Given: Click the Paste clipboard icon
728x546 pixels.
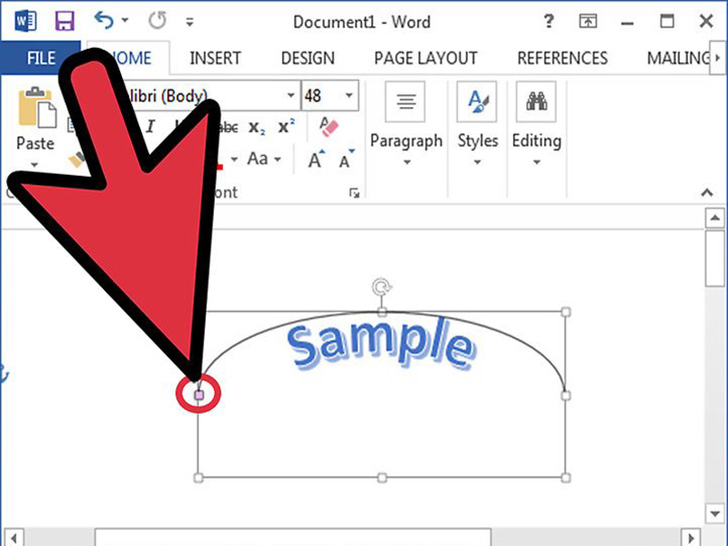Looking at the screenshot, I should tap(35, 108).
